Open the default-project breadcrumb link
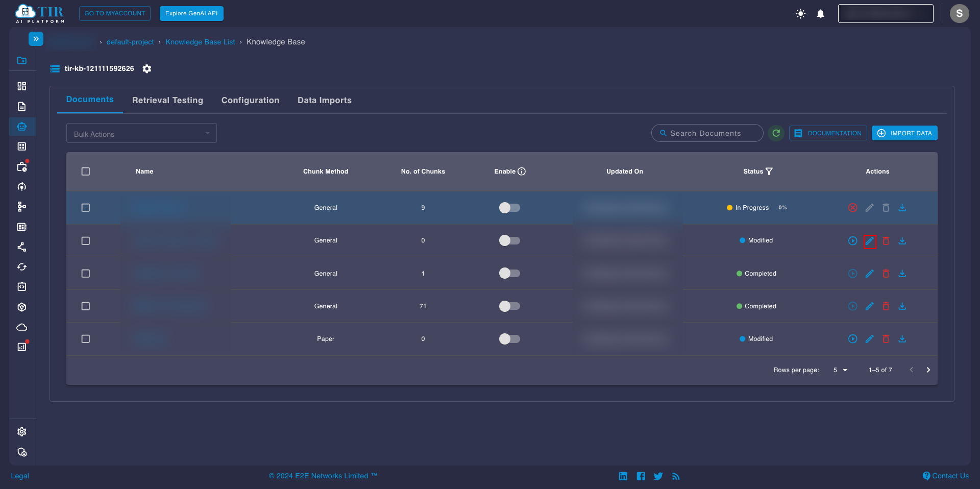This screenshot has height=489, width=980. (130, 42)
